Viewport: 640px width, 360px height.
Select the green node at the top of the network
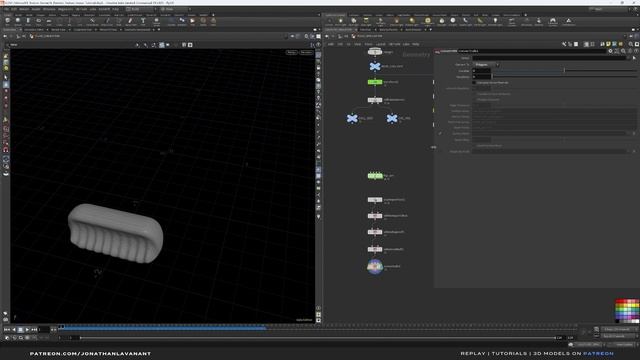(375, 82)
